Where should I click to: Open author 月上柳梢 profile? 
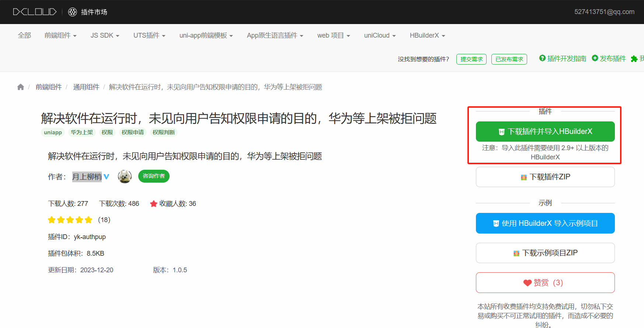pyautogui.click(x=87, y=177)
